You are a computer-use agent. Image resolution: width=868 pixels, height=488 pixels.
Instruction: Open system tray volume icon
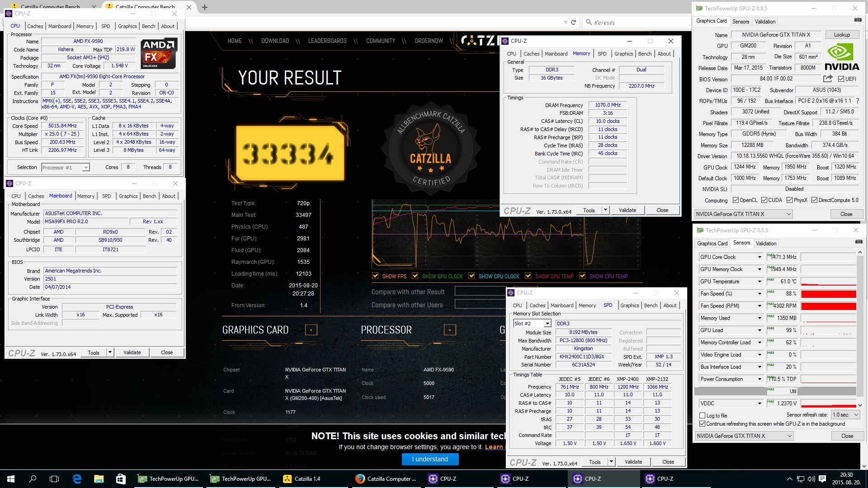(811, 479)
